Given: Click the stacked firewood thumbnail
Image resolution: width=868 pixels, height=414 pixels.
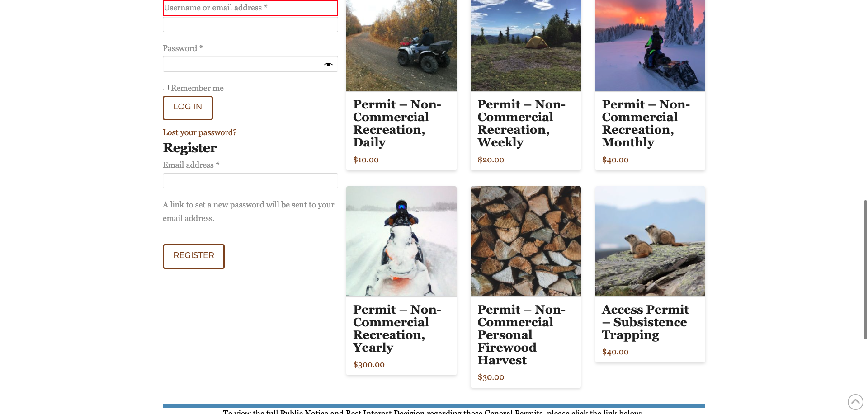Looking at the screenshot, I should 525,241.
